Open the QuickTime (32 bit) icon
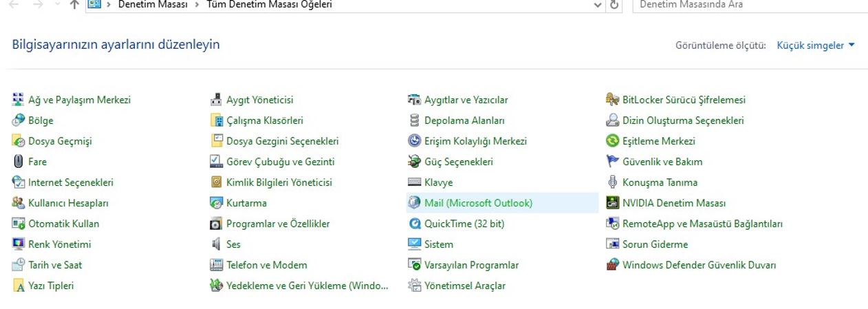Viewport: 868px width, 309px height. click(414, 224)
